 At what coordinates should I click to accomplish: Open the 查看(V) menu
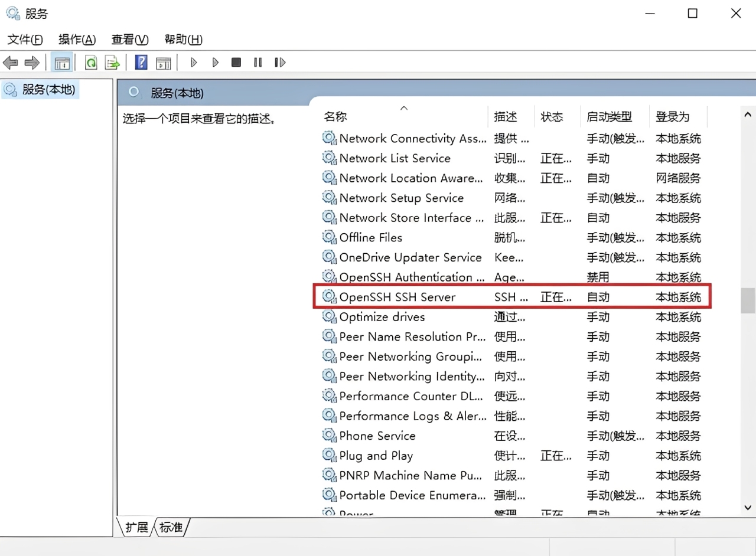pos(130,40)
